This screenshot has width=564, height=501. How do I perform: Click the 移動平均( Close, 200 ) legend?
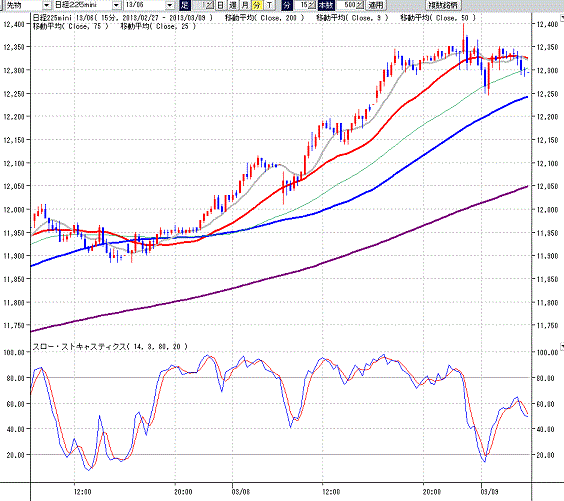pyautogui.click(x=264, y=18)
